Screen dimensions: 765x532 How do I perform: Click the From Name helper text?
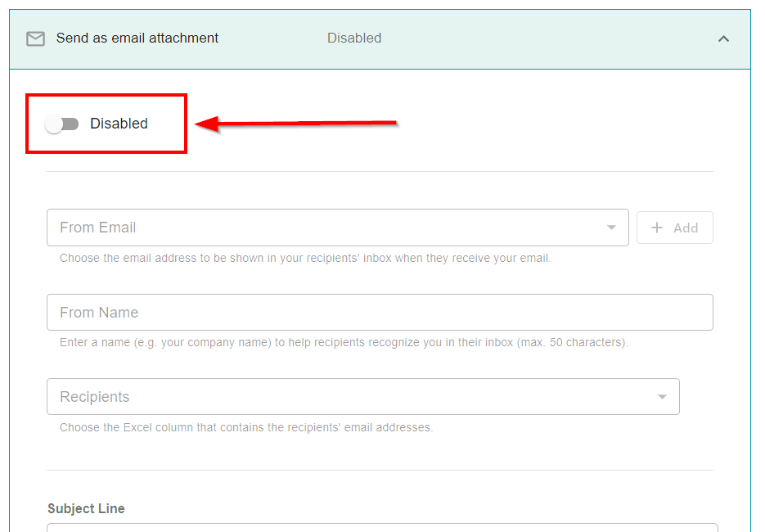point(344,342)
